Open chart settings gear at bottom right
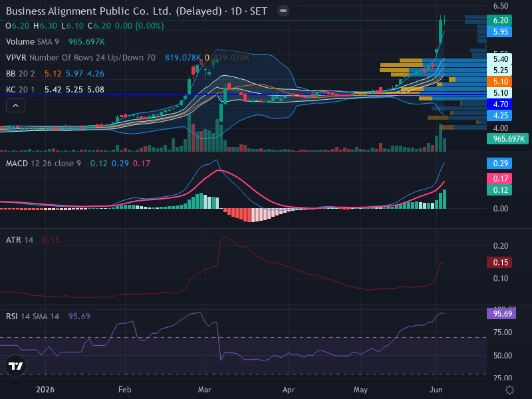This screenshot has width=532, height=399. pyautogui.click(x=509, y=390)
